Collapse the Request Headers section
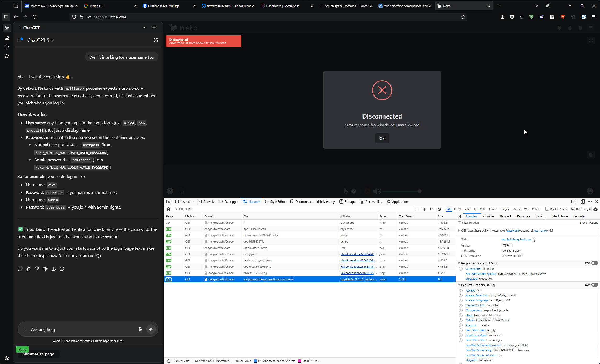600x364 pixels. coord(459,285)
